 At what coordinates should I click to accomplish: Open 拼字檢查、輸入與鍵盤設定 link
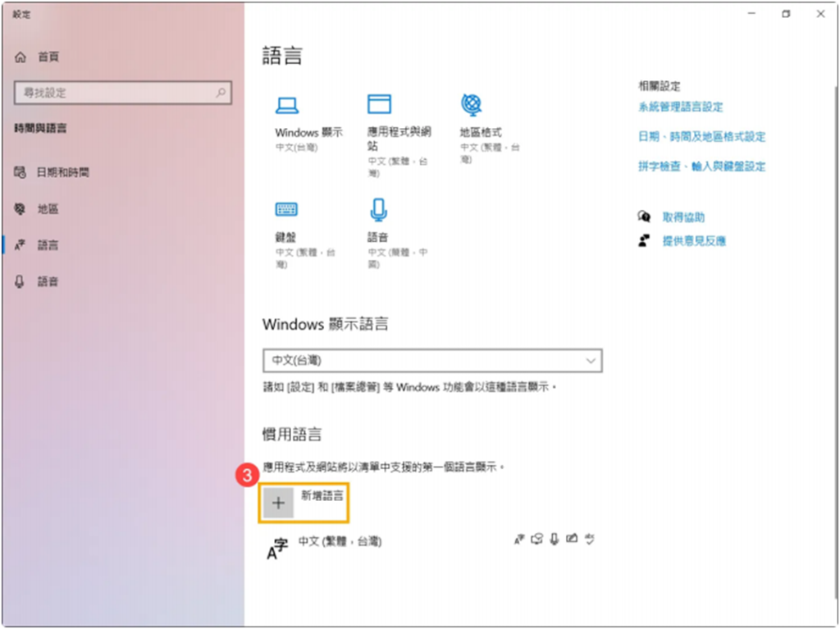(x=701, y=166)
